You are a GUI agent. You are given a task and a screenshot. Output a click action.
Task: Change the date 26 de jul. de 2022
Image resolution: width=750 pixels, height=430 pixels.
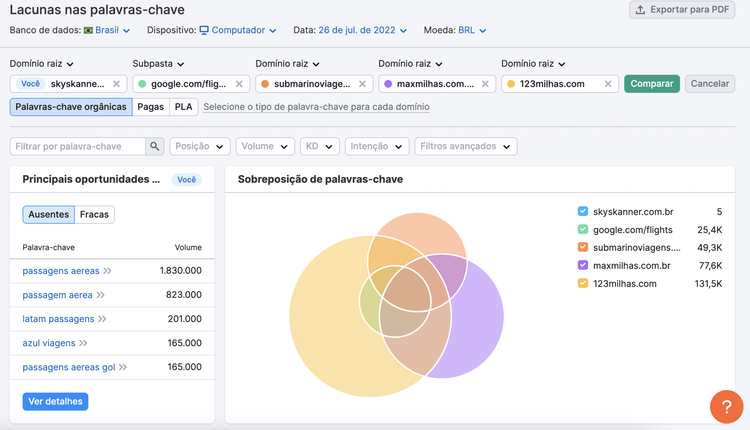click(x=363, y=30)
